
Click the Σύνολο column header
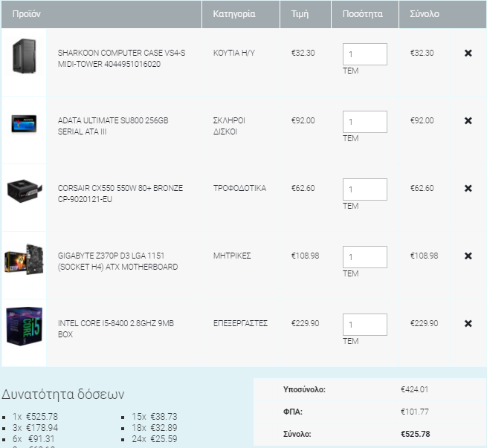point(425,14)
